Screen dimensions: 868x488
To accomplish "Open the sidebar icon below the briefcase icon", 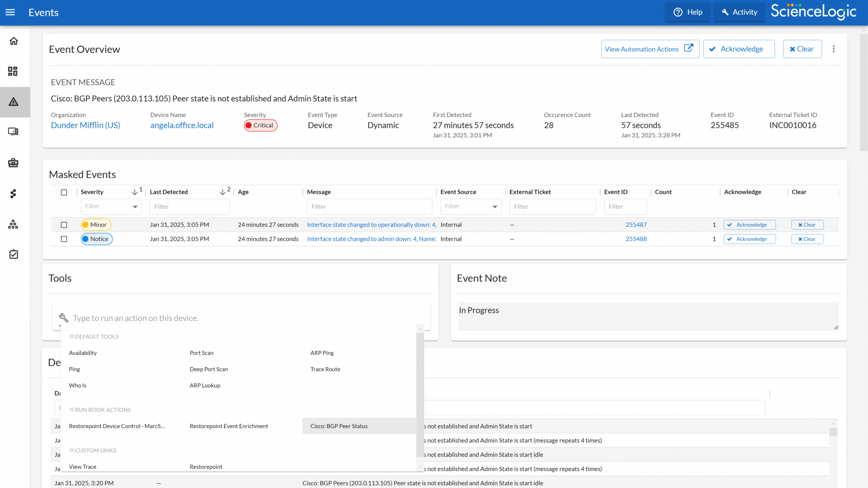I will [13, 193].
